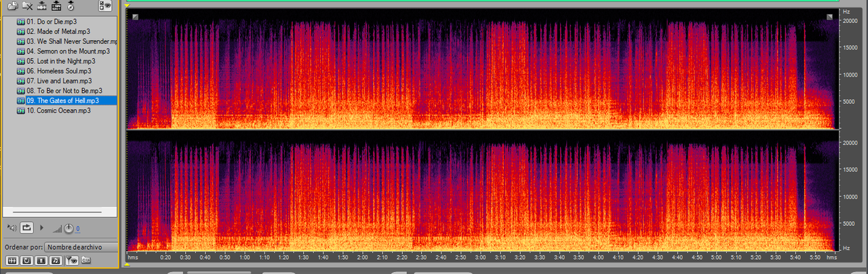This screenshot has height=274, width=868.
Task: Adjust the preview volume knob
Action: [68, 228]
